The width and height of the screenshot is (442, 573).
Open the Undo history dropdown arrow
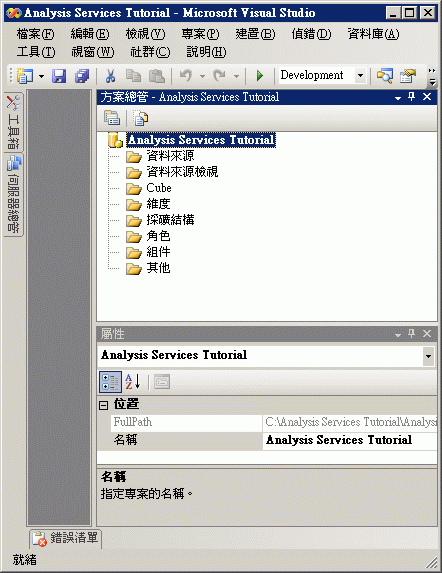coord(202,76)
